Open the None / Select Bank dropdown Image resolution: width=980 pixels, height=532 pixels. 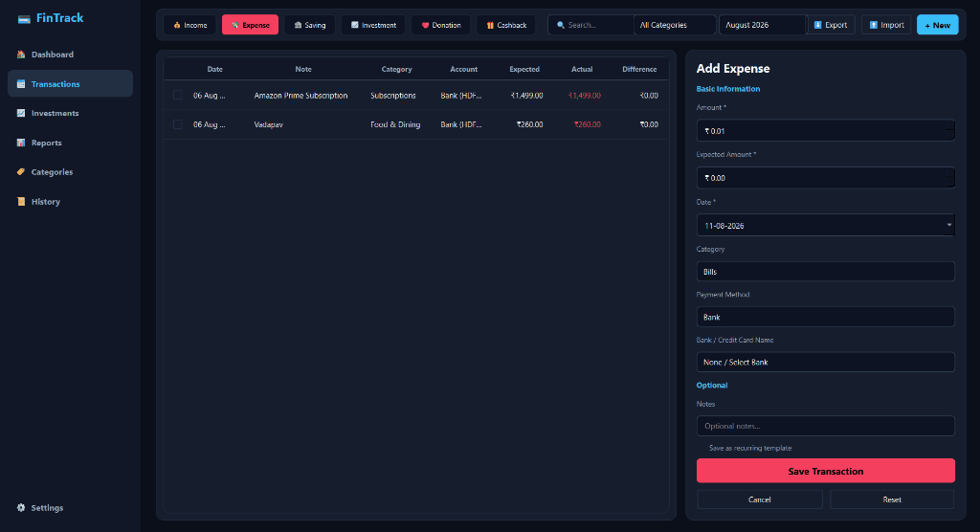coord(826,362)
